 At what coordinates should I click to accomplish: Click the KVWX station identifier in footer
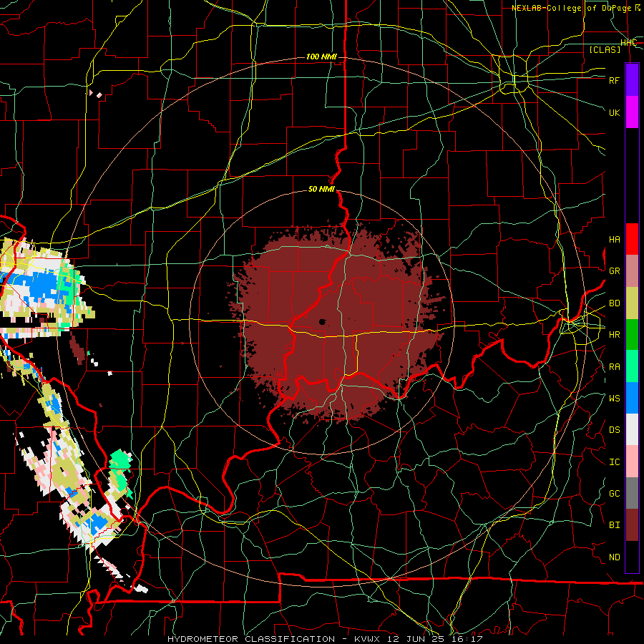tap(369, 639)
